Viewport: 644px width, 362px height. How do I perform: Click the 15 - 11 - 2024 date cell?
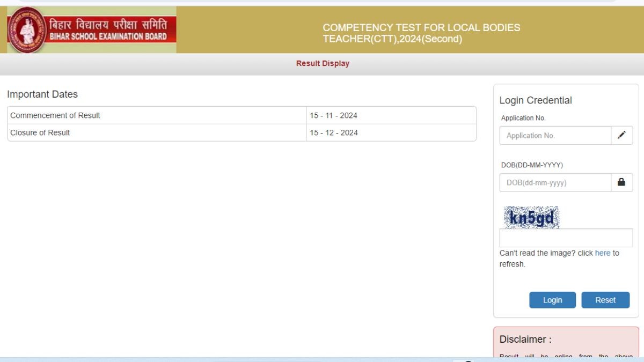[x=333, y=115]
